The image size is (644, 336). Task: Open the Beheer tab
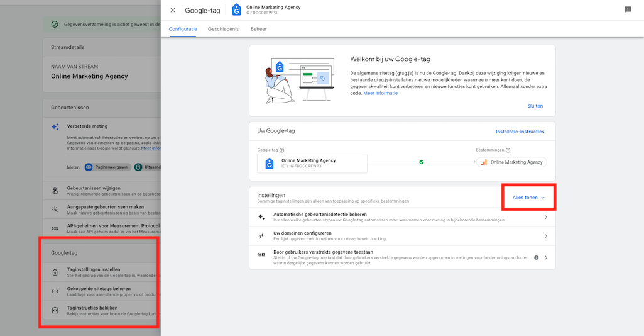(x=259, y=29)
